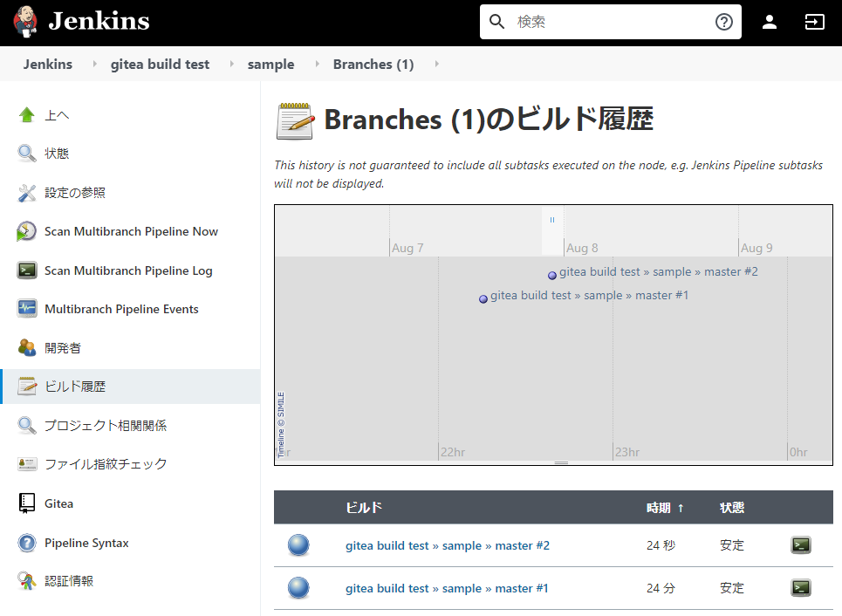Open console output icon for master #1
Image resolution: width=842 pixels, height=616 pixels.
[x=801, y=587]
